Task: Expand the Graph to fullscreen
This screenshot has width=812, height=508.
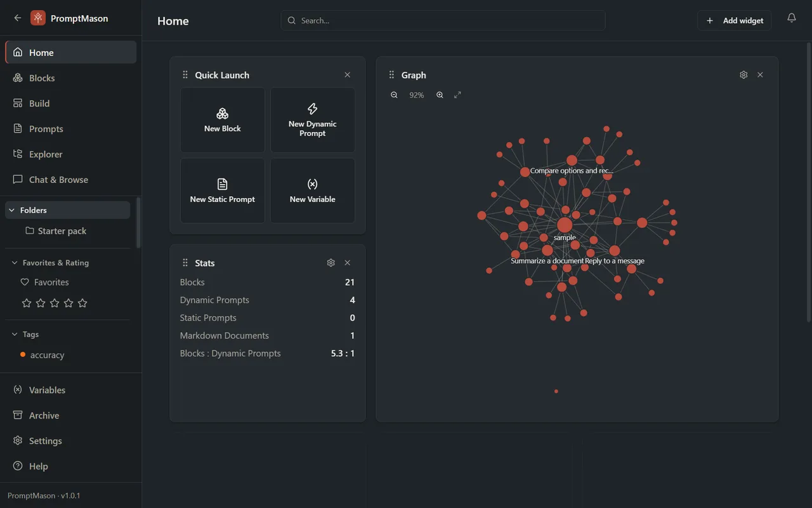Action: click(x=457, y=95)
